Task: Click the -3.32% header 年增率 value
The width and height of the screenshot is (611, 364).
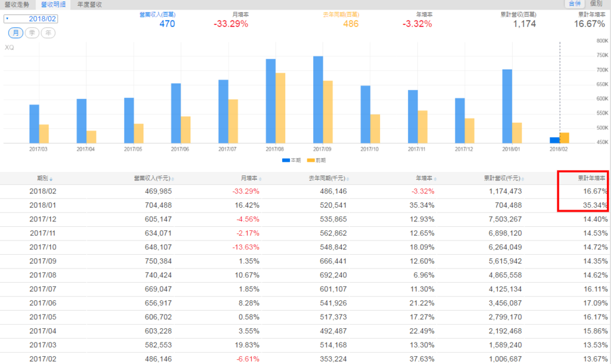Action: pos(417,24)
